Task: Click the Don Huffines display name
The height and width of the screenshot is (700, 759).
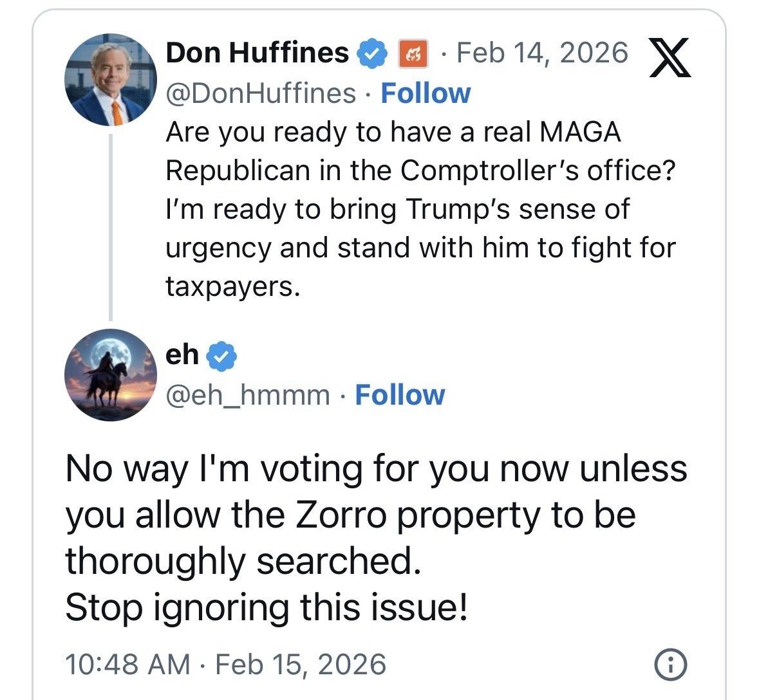Action: [258, 53]
